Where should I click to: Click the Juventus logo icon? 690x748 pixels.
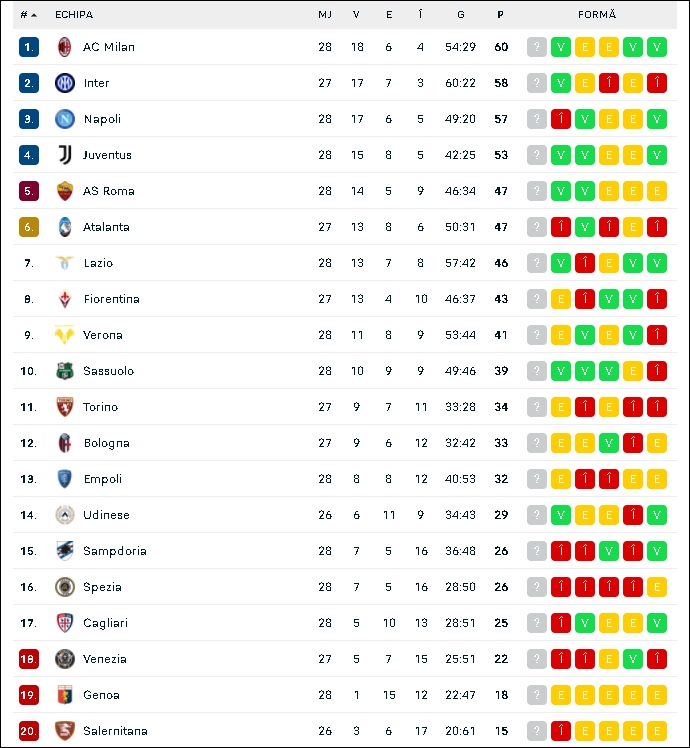(x=64, y=155)
